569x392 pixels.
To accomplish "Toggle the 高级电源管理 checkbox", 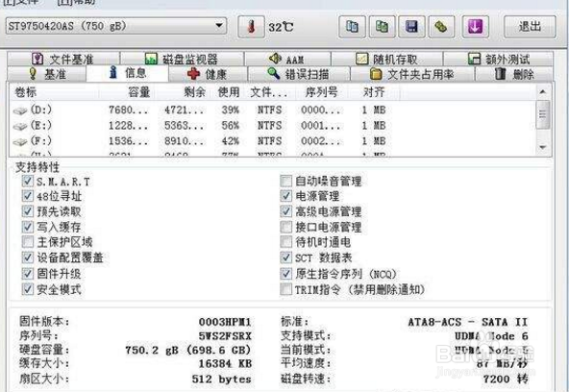I will [286, 211].
